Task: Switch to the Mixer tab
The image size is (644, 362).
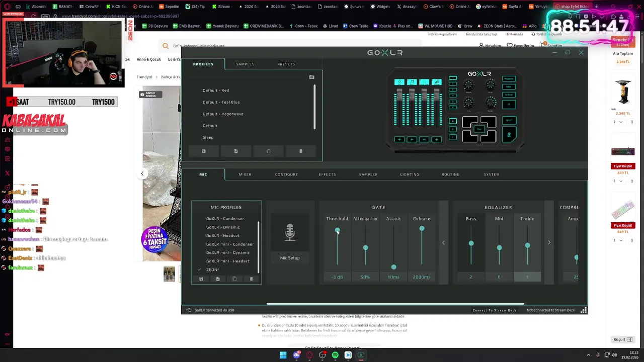Action: click(x=245, y=174)
